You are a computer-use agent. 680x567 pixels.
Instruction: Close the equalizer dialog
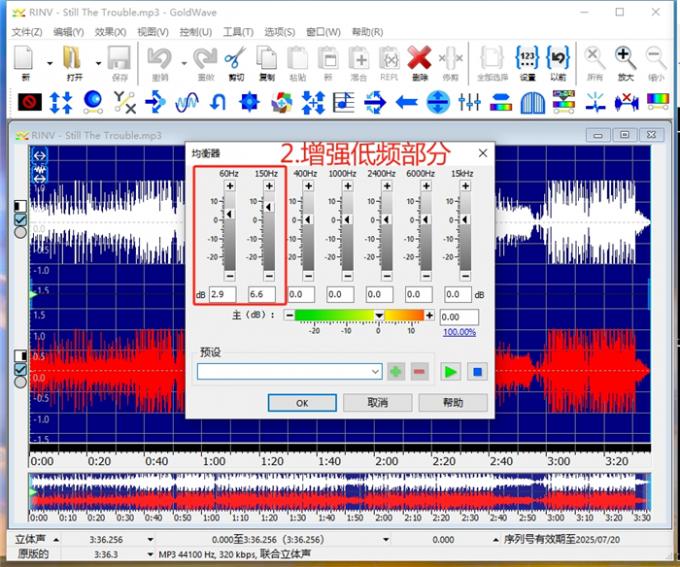[483, 153]
